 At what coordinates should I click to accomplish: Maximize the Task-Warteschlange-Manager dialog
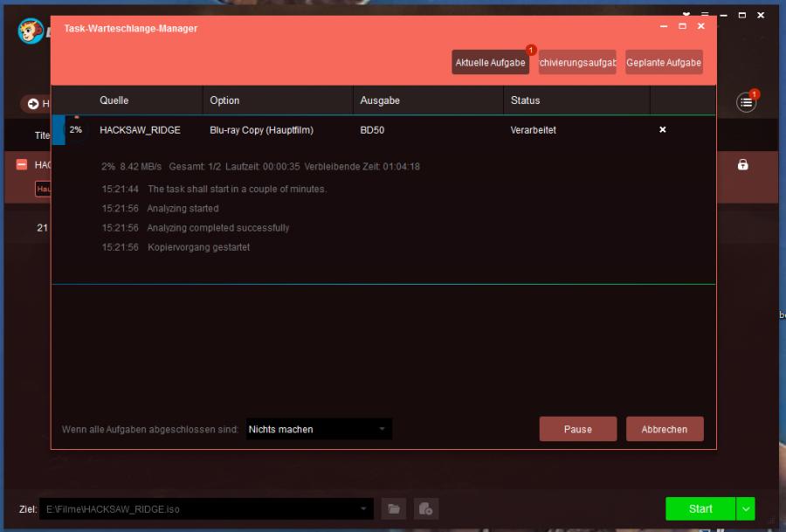[x=682, y=26]
